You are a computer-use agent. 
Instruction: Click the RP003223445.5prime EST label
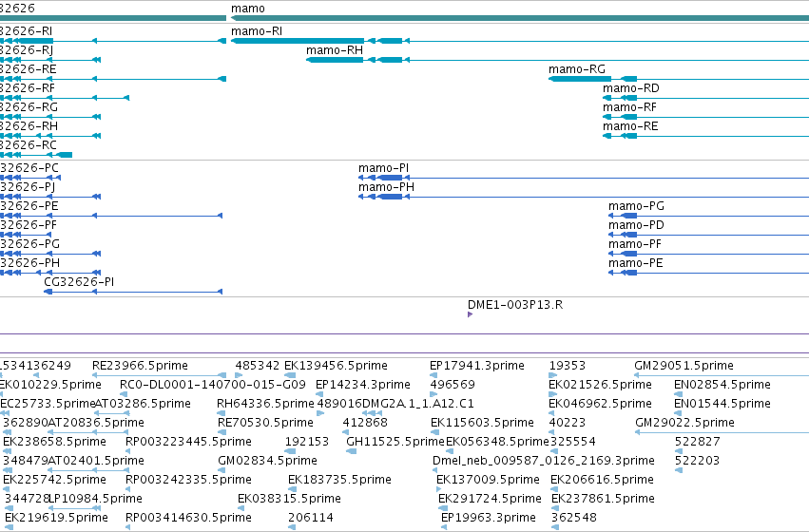(189, 442)
